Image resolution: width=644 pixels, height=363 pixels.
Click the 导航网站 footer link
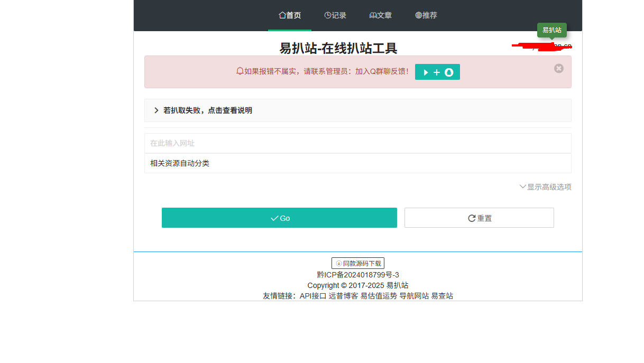(x=414, y=296)
